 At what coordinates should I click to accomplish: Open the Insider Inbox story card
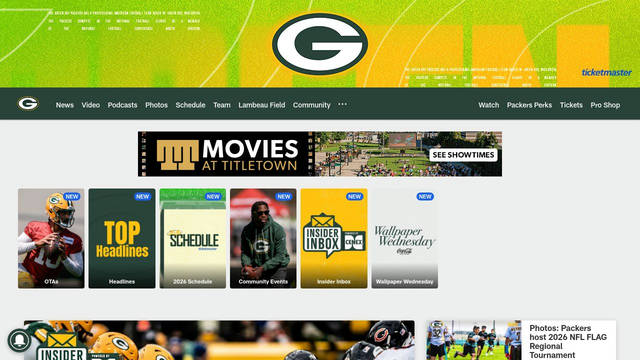click(x=334, y=238)
